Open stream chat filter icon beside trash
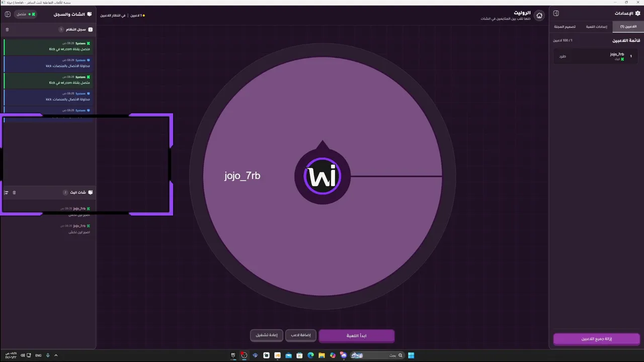The width and height of the screenshot is (644, 362). [7, 193]
